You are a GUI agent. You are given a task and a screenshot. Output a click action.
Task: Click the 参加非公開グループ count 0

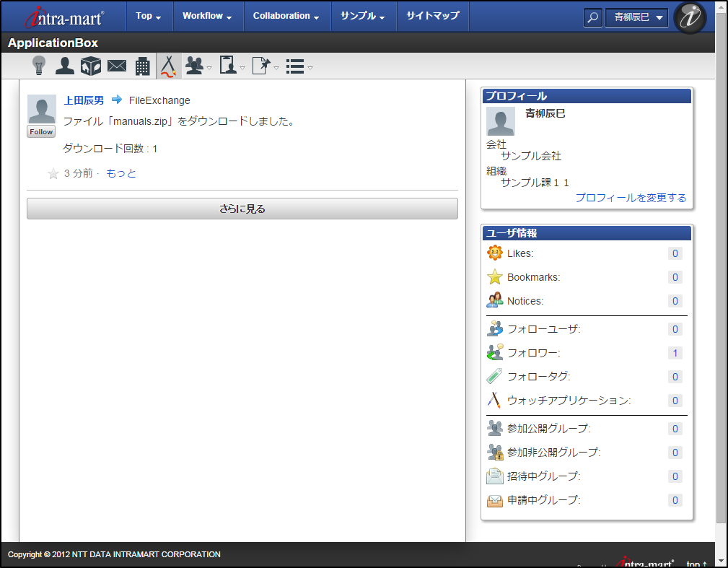[x=675, y=453]
